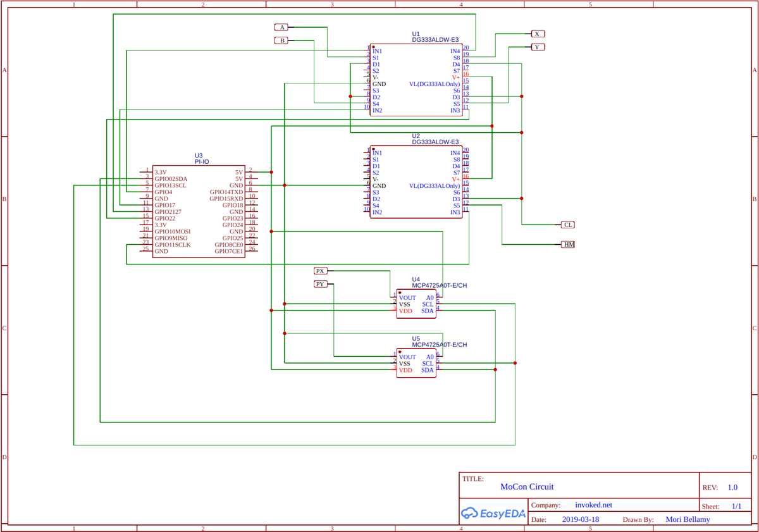Screen dimensions: 759x532
Task: Select the GPIO22 pin on PI-IO
Action: pyautogui.click(x=165, y=218)
